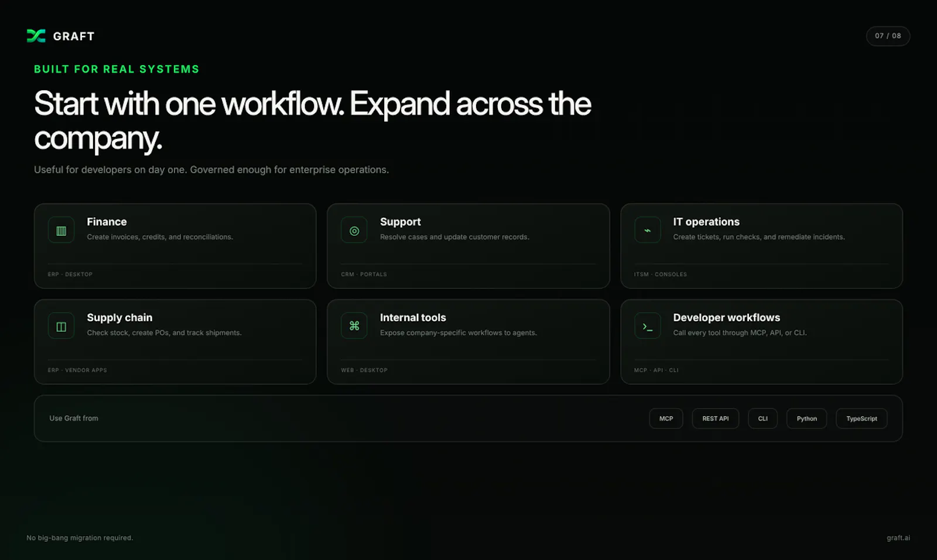Click the Support card title
Image resolution: width=937 pixels, height=560 pixels.
[x=401, y=222]
